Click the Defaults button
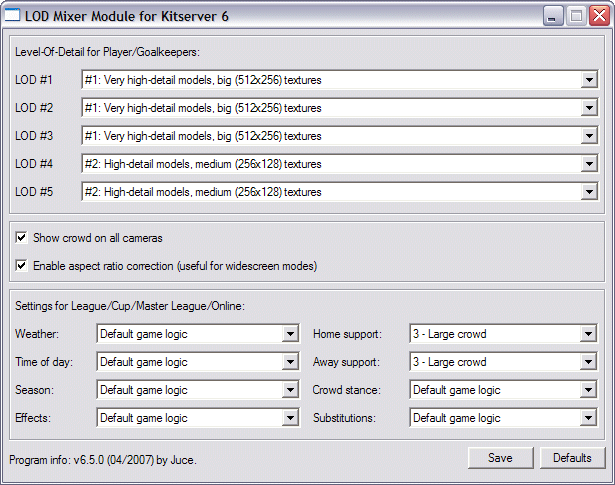 [572, 458]
